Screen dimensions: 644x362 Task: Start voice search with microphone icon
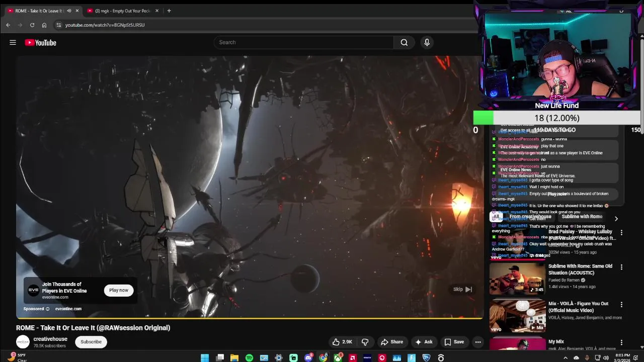[x=427, y=42]
